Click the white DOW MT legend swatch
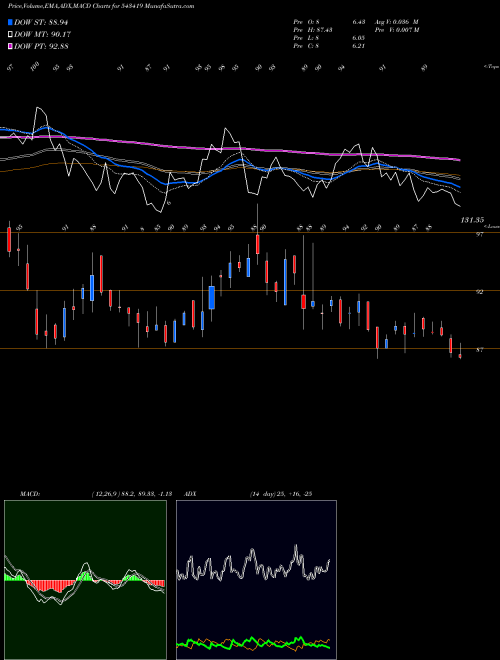Screen dimensions: 500x660 [11, 35]
